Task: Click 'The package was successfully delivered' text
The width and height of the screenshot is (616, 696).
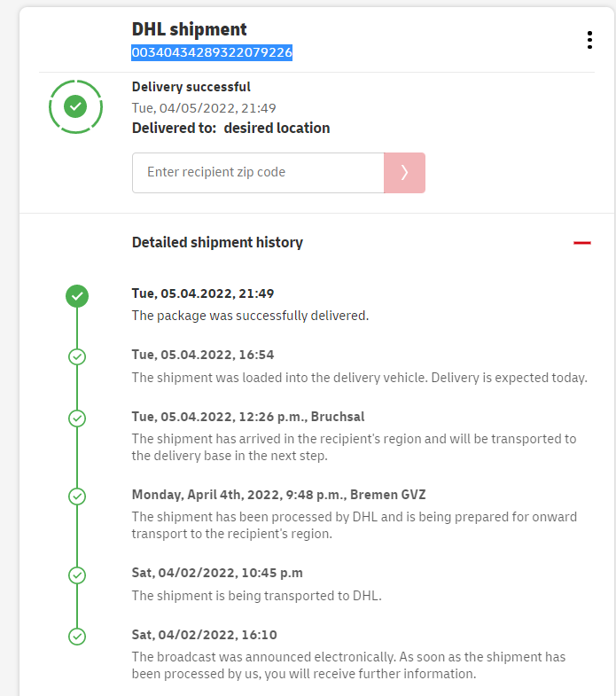Action: pos(250,315)
